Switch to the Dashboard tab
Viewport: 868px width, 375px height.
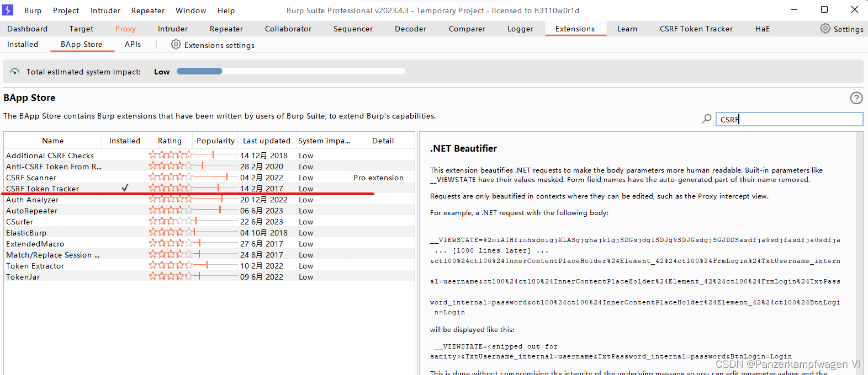(28, 29)
